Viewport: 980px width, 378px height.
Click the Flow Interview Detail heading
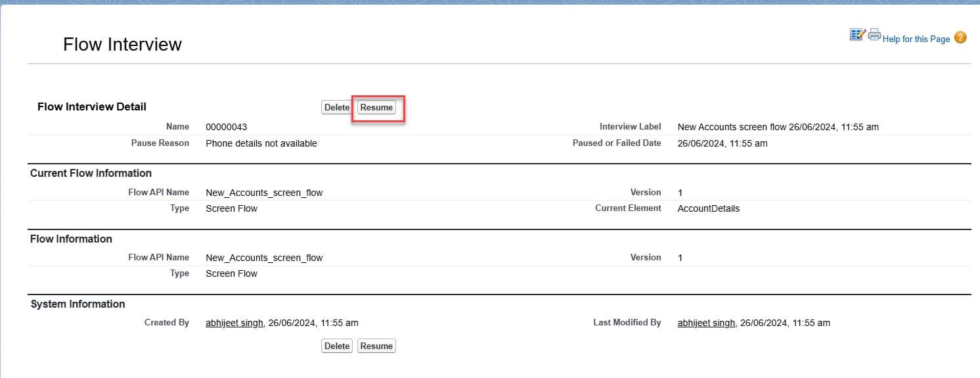92,106
